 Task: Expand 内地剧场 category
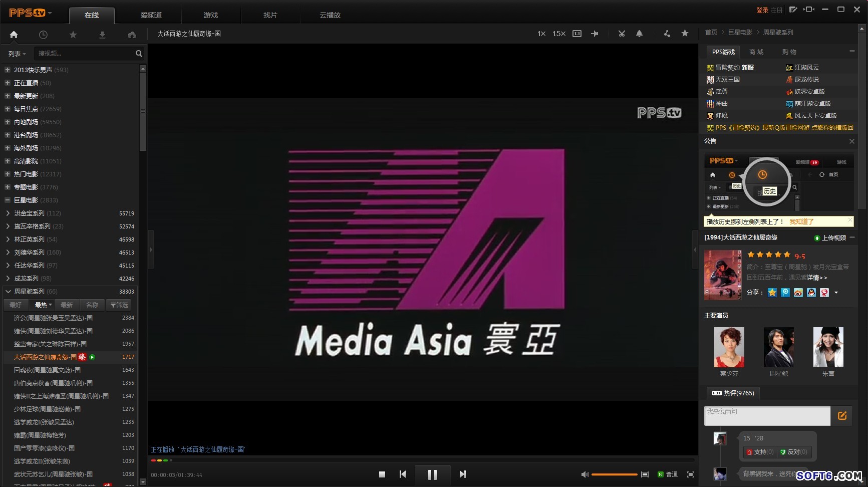pyautogui.click(x=8, y=122)
